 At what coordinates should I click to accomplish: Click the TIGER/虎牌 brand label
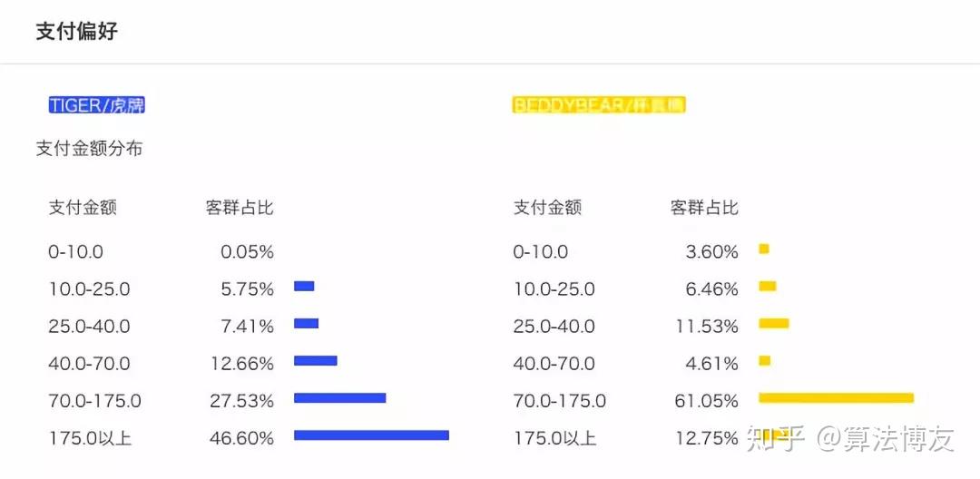coord(97,105)
